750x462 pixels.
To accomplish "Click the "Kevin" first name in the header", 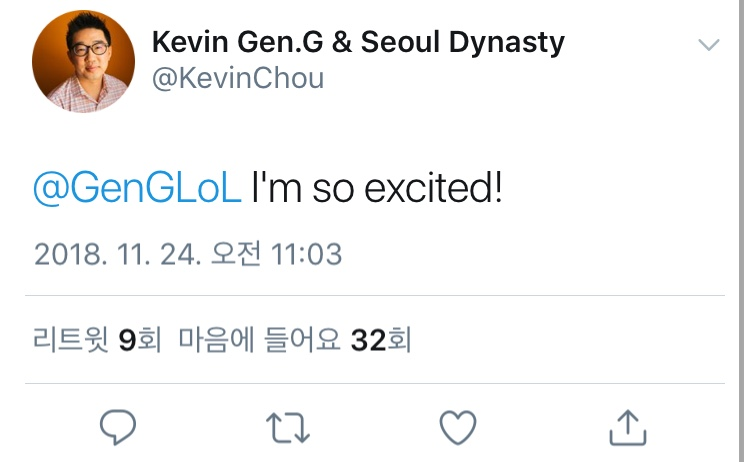I will [x=190, y=43].
